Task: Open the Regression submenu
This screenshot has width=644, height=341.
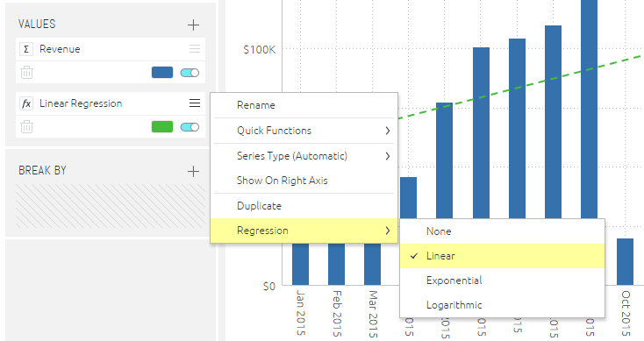Action: [x=304, y=231]
